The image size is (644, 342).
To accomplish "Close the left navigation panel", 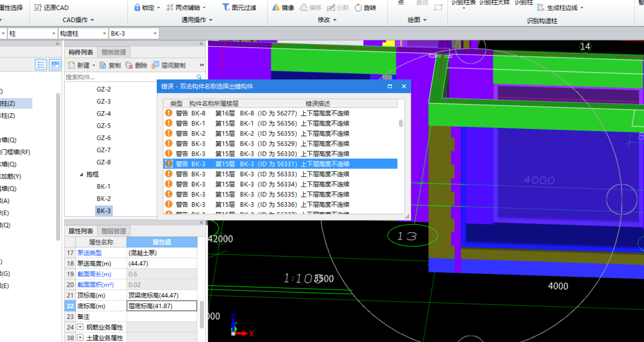I will (57, 43).
